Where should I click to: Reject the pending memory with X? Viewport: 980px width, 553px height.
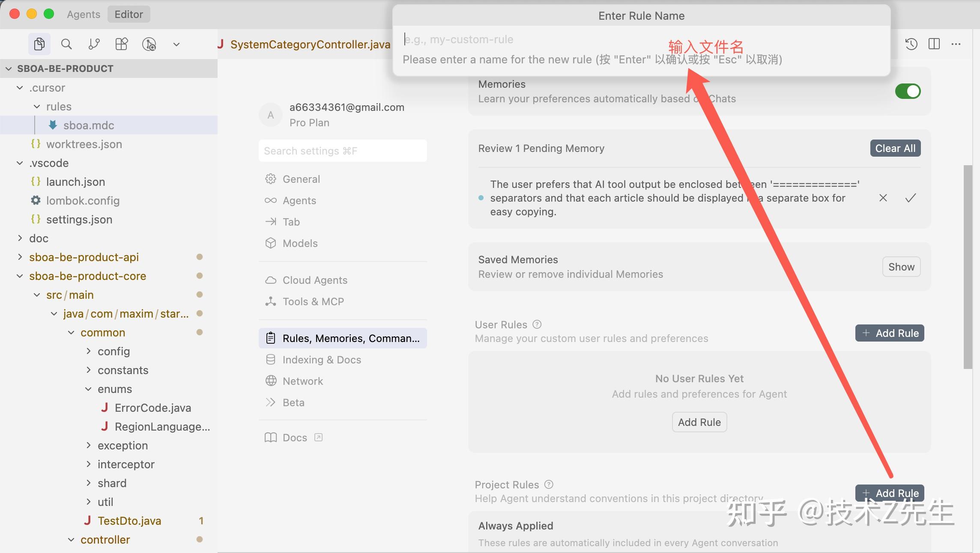pos(883,198)
